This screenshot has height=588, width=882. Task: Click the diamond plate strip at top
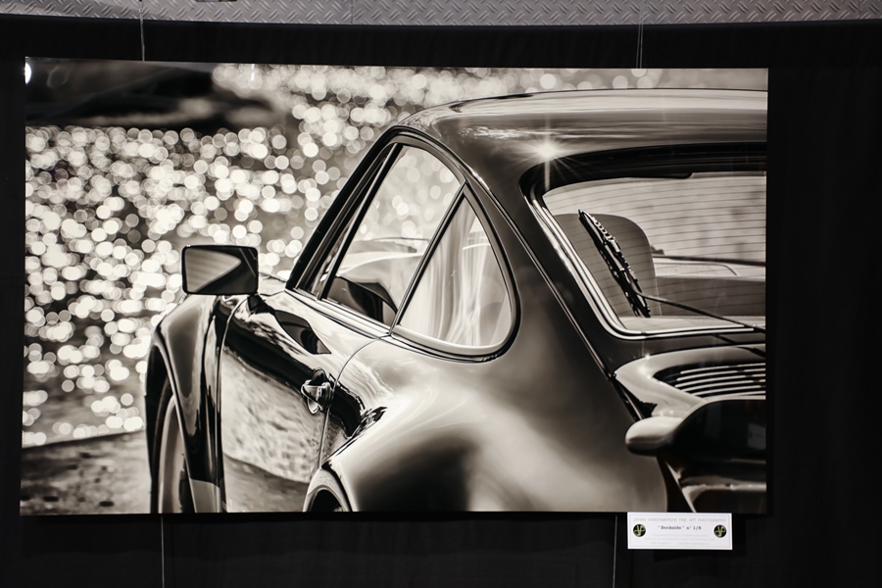coord(441,10)
